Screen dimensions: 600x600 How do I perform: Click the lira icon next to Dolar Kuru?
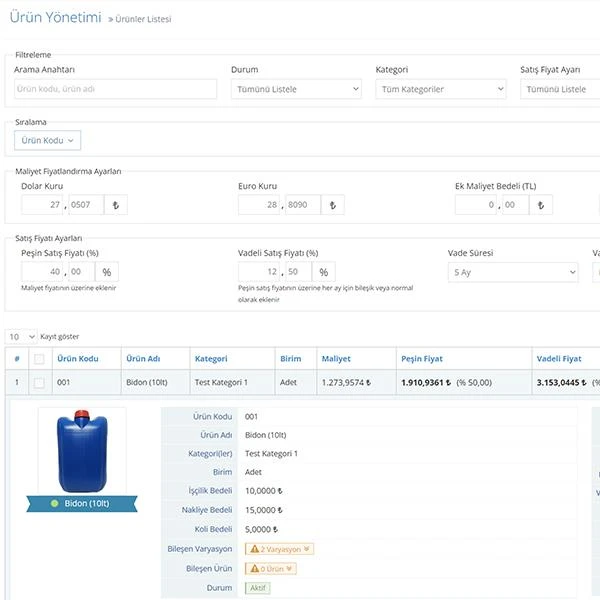pos(115,205)
